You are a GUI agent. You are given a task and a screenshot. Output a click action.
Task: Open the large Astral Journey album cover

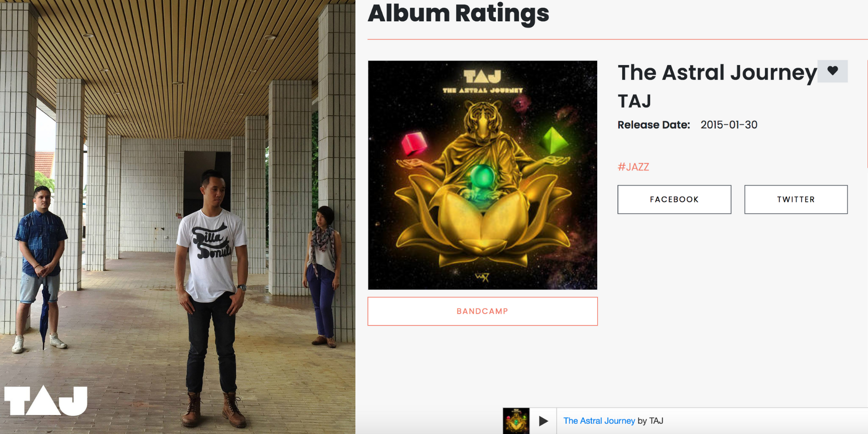(482, 175)
